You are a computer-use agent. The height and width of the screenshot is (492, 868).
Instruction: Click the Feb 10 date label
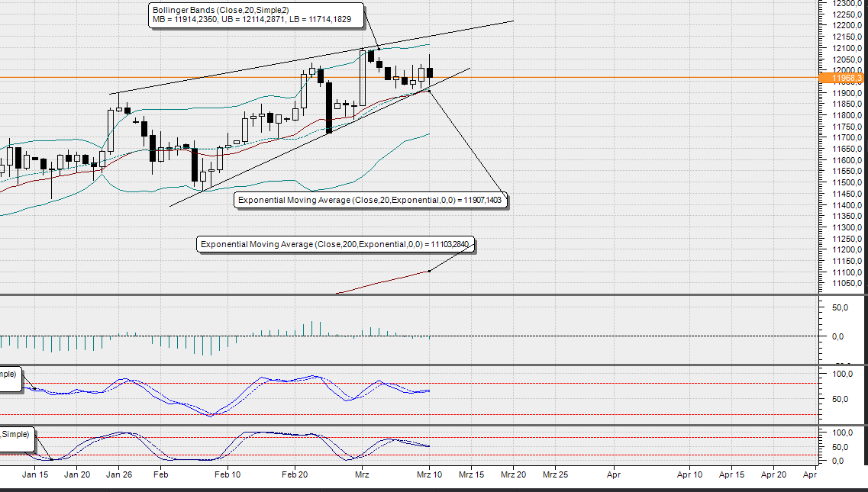point(227,474)
